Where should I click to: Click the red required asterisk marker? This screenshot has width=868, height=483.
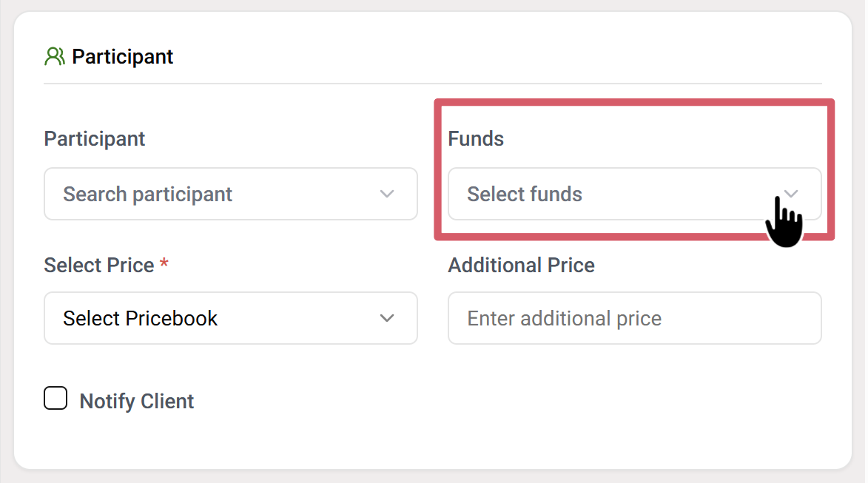pyautogui.click(x=164, y=264)
